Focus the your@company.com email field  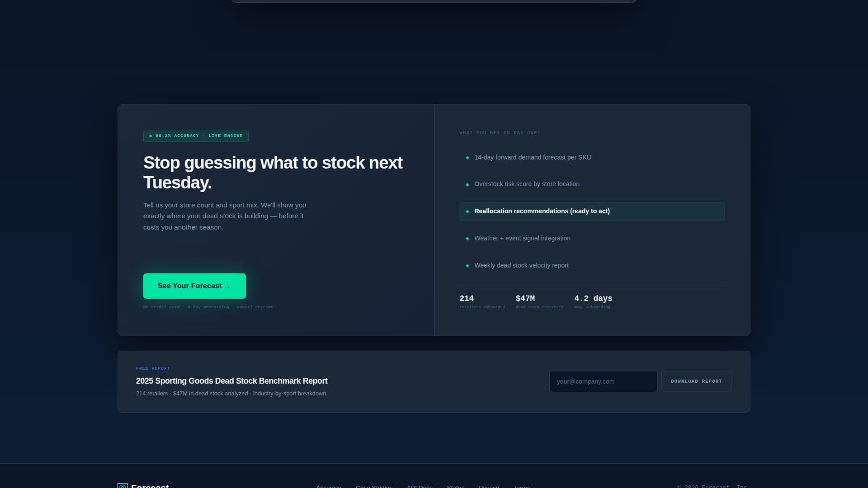pyautogui.click(x=603, y=381)
